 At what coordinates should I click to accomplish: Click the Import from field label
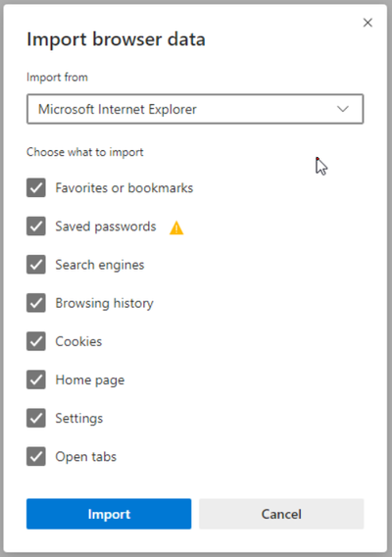click(x=57, y=77)
